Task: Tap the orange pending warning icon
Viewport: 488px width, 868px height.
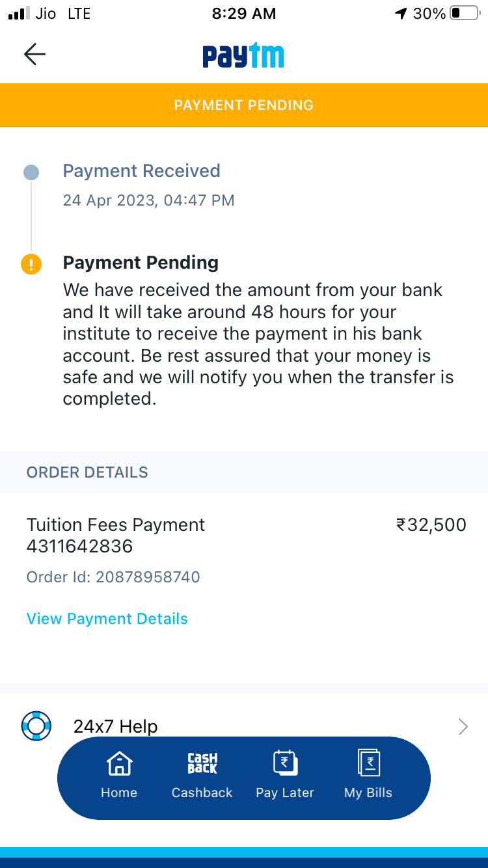Action: [x=31, y=264]
